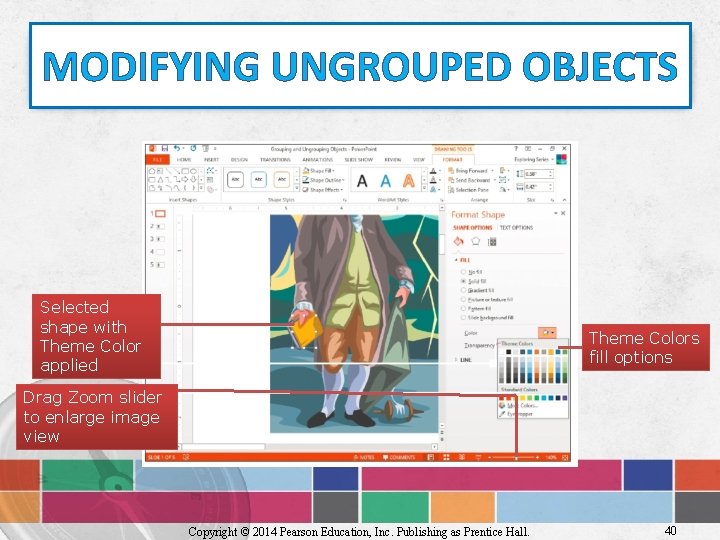
Task: Select the orange outlined WordArt style A
Action: (409, 181)
